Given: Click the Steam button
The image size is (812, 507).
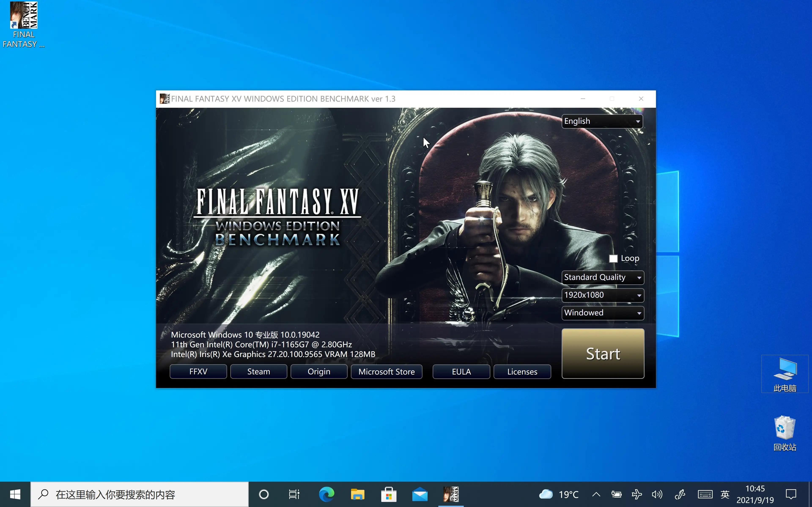Looking at the screenshot, I should (x=258, y=372).
